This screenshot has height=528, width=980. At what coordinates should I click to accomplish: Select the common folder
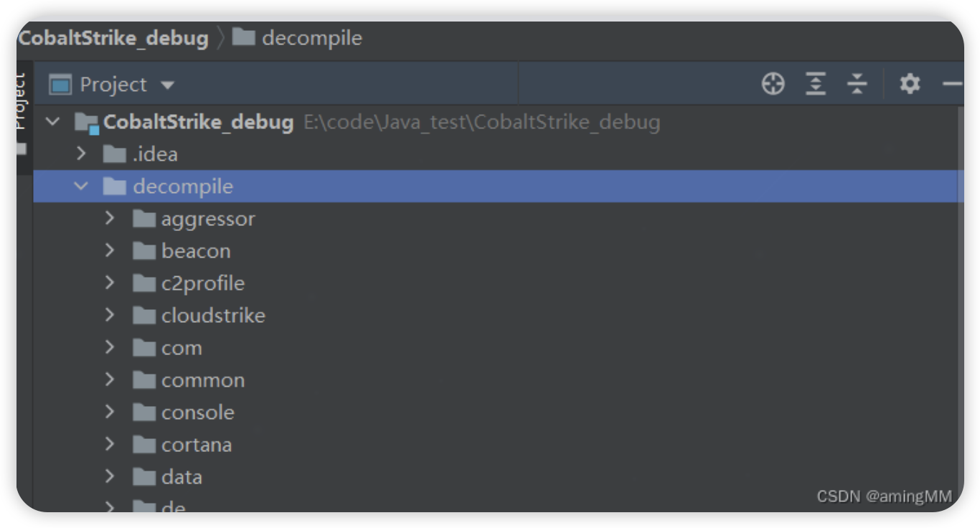tap(202, 380)
